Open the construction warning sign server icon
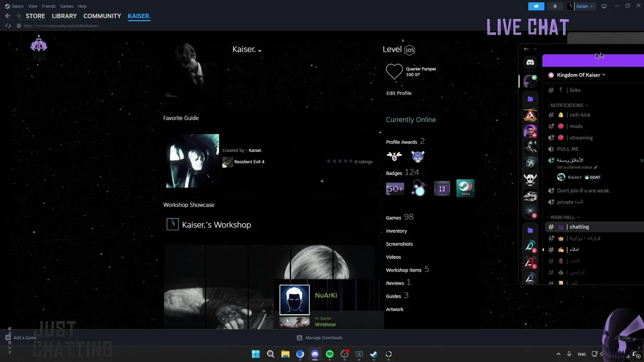The height and width of the screenshot is (362, 644). coord(530,115)
